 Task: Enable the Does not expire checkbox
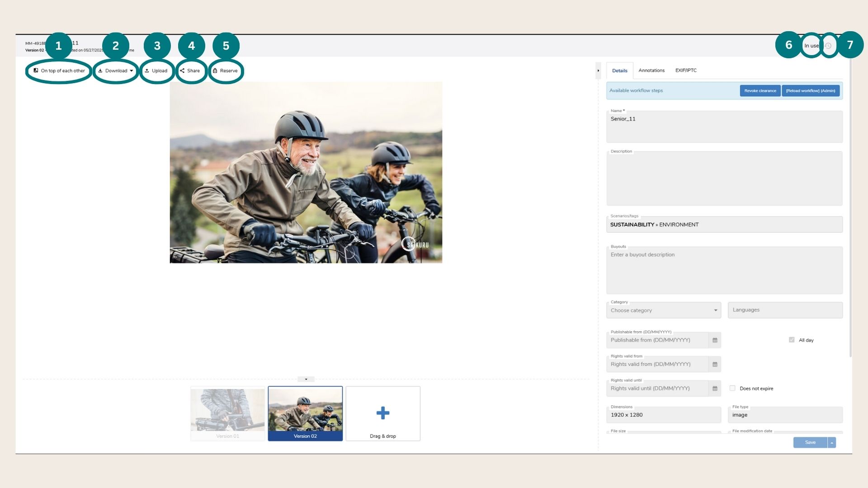click(x=732, y=388)
